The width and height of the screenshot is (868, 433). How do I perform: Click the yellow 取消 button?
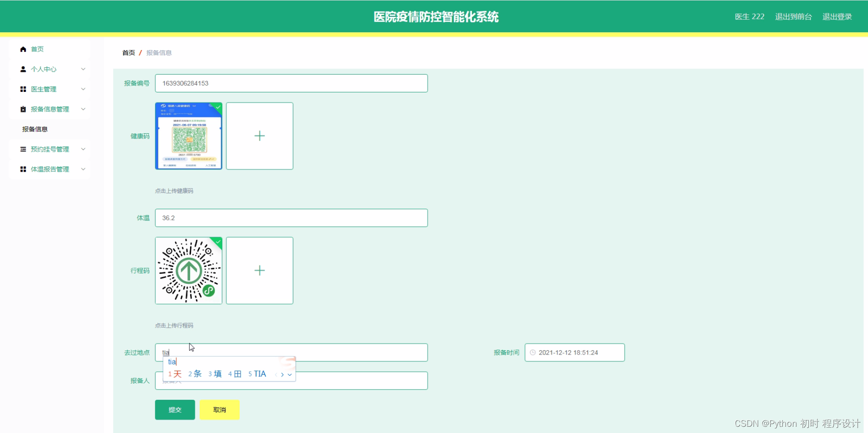tap(219, 410)
